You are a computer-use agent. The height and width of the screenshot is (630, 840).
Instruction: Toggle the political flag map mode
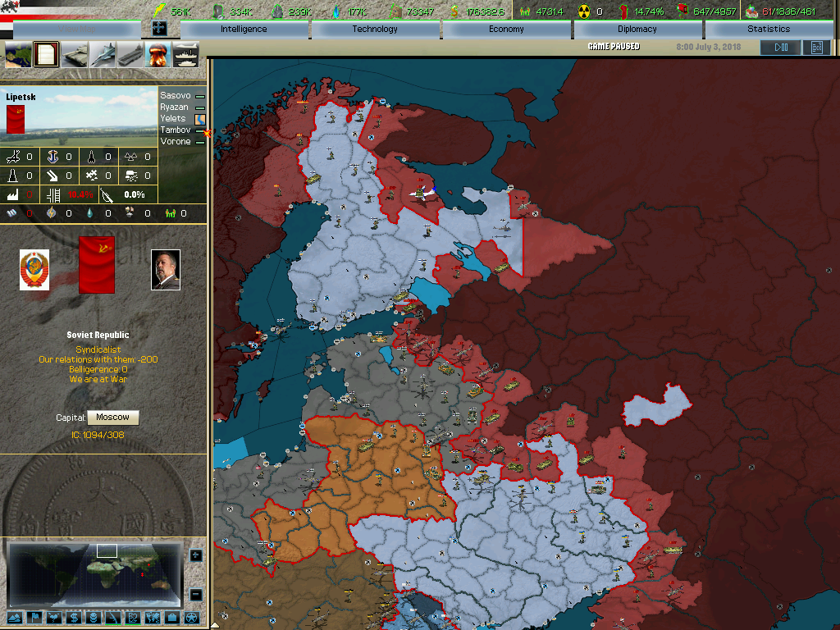pyautogui.click(x=35, y=617)
